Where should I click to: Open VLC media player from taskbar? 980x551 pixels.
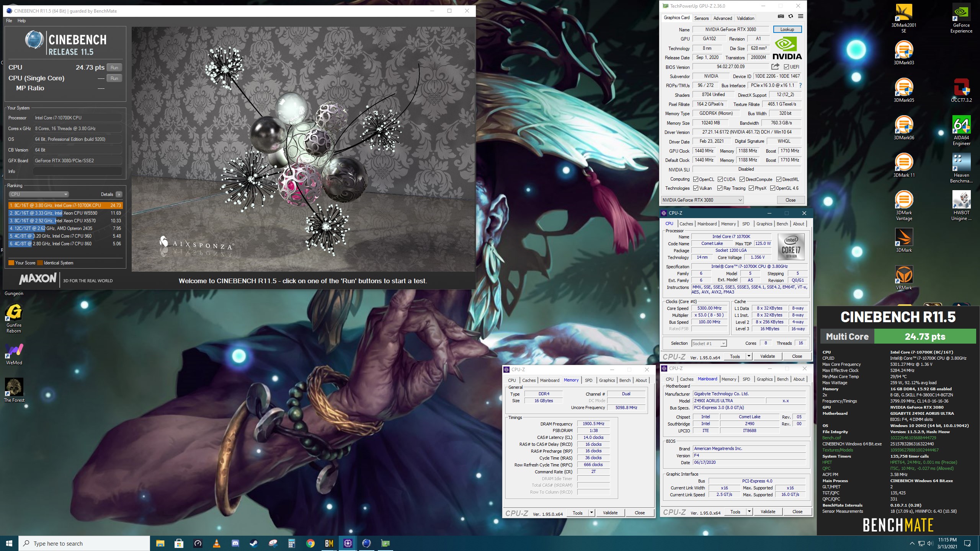[x=216, y=543]
